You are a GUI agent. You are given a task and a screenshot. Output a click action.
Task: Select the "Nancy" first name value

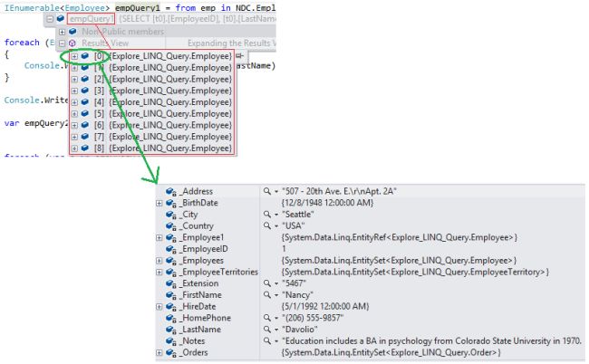click(297, 295)
